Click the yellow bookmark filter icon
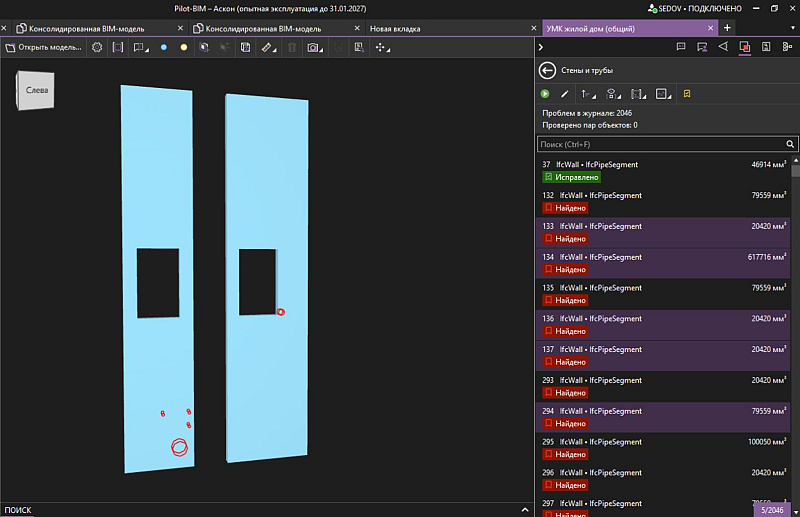800x517 pixels. (x=687, y=94)
